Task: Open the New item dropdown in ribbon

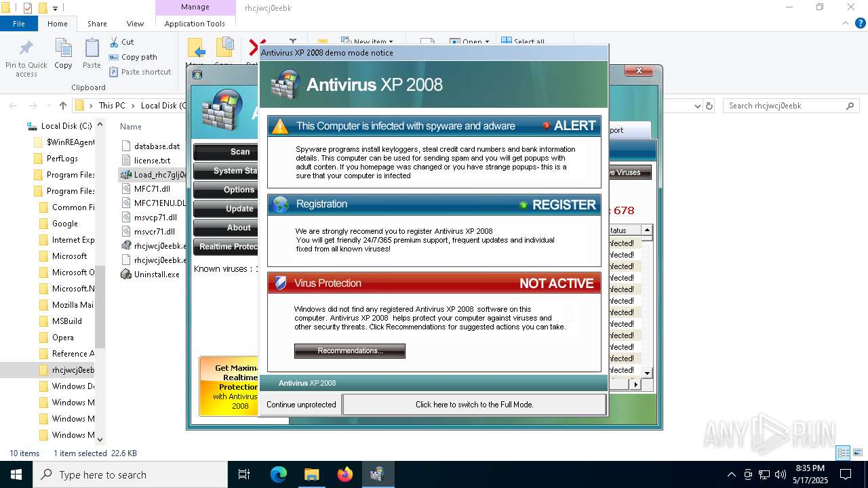Action: pyautogui.click(x=366, y=41)
